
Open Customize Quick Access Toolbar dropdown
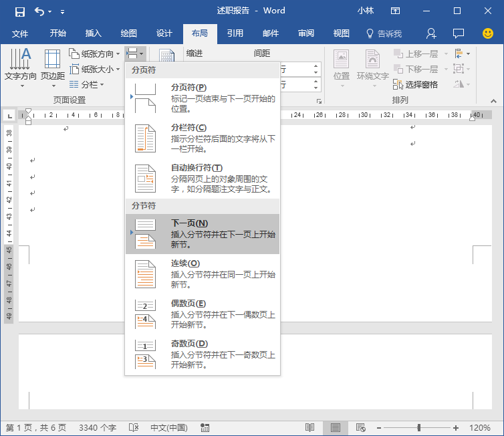[x=62, y=12]
